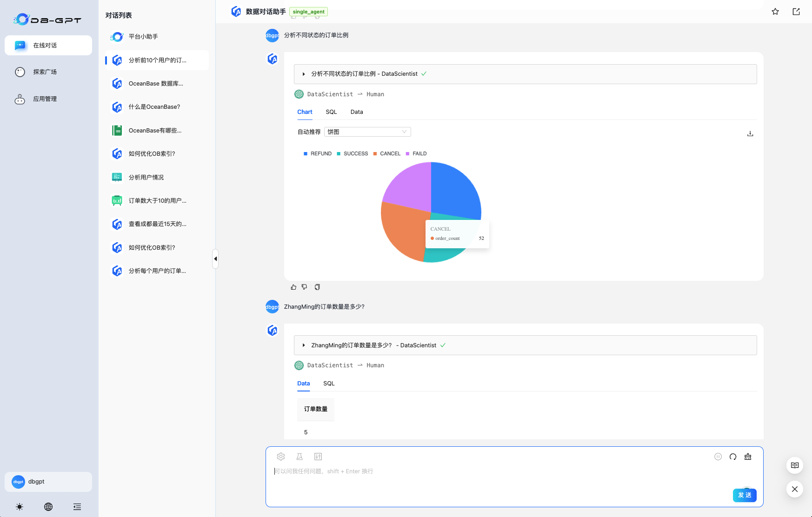Image resolution: width=812 pixels, height=517 pixels.
Task: Like the pie chart response
Action: (293, 287)
